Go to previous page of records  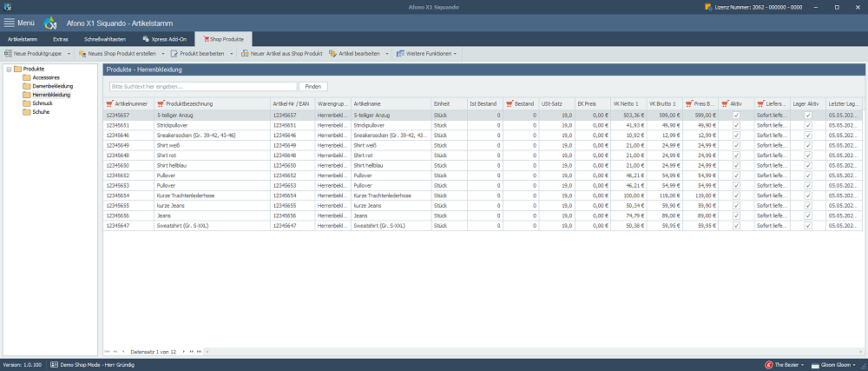tap(115, 352)
